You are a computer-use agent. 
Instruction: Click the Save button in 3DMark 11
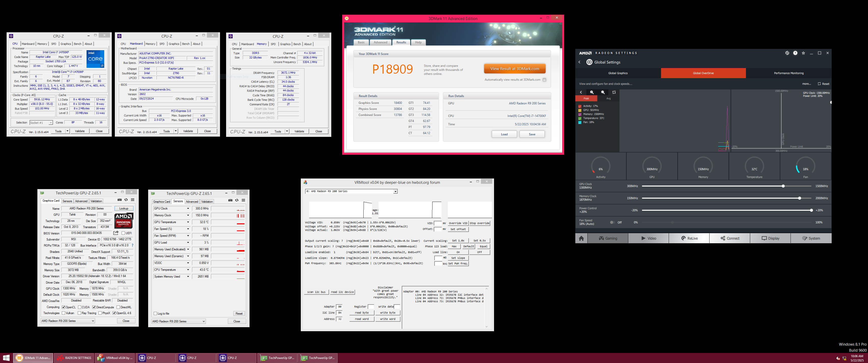click(532, 134)
